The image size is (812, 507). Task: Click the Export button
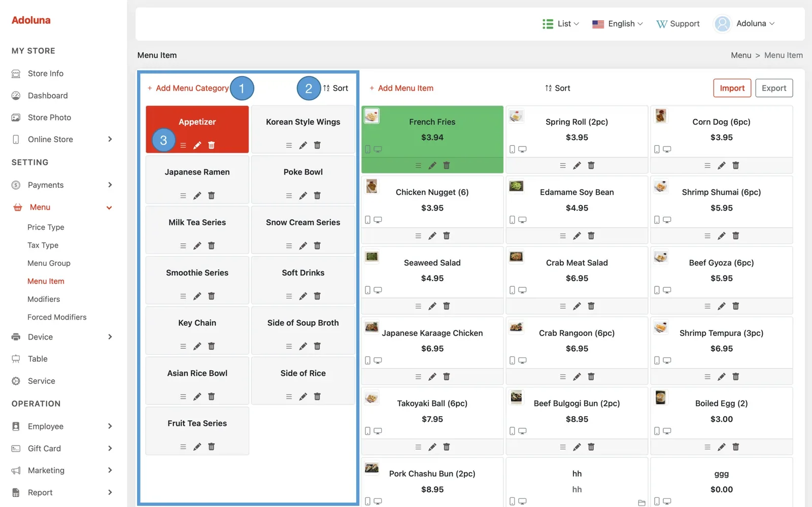pos(774,88)
